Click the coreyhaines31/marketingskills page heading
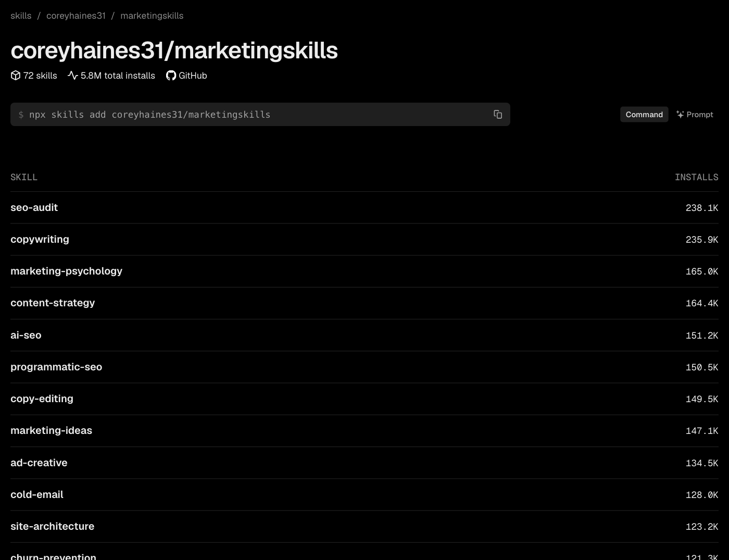Screen dimensions: 729x560 click(x=174, y=51)
